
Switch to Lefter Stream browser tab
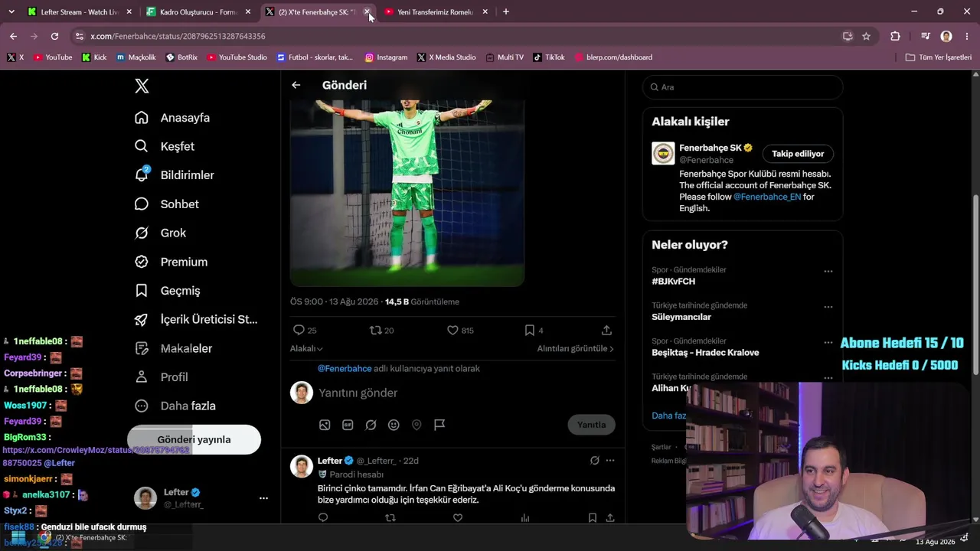80,12
